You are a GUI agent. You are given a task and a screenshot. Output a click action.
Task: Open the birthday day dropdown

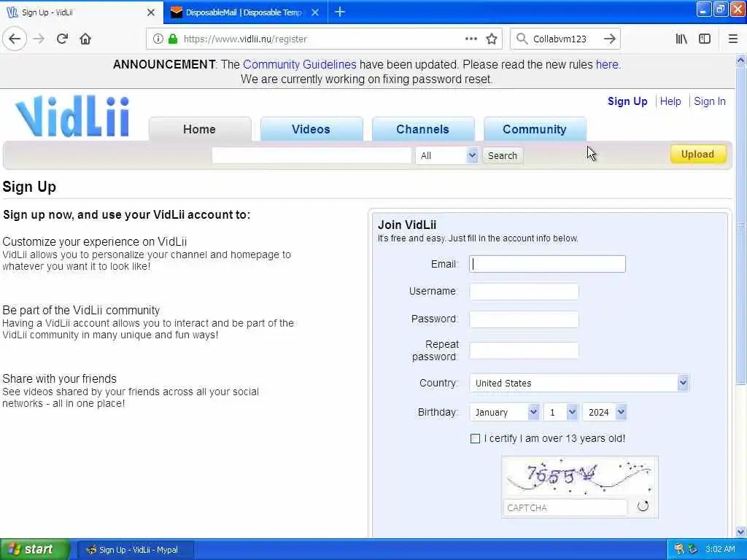pos(561,413)
